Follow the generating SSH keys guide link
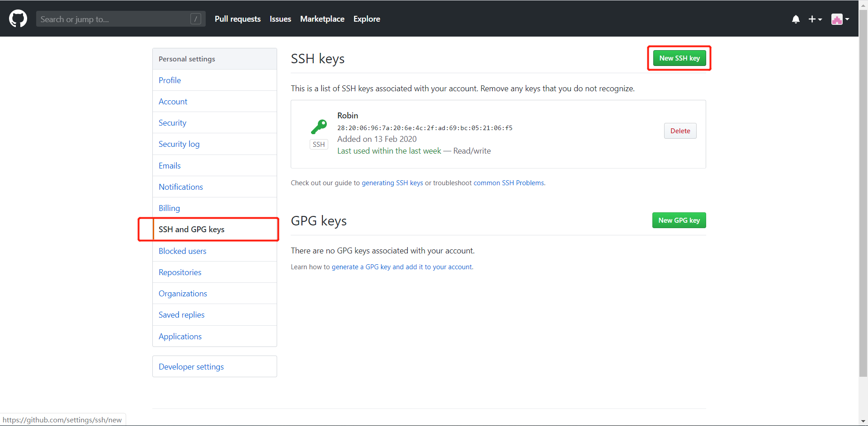This screenshot has height=426, width=868. point(392,183)
